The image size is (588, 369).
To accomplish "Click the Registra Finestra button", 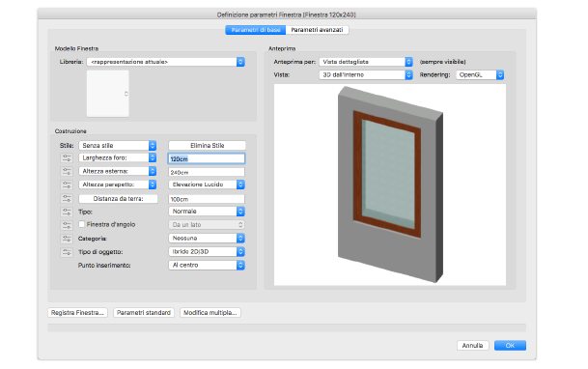I will (x=77, y=313).
